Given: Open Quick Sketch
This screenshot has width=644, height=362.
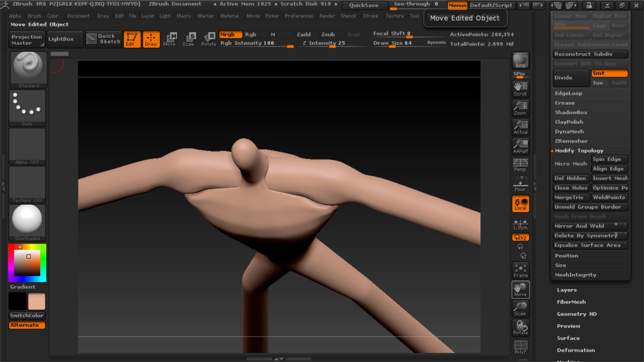Looking at the screenshot, I should point(103,39).
